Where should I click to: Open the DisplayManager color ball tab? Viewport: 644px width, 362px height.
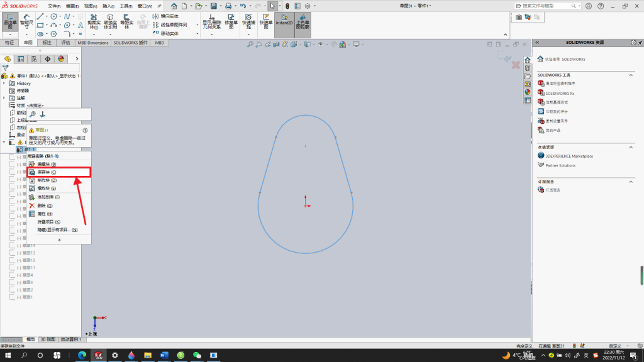[x=61, y=59]
